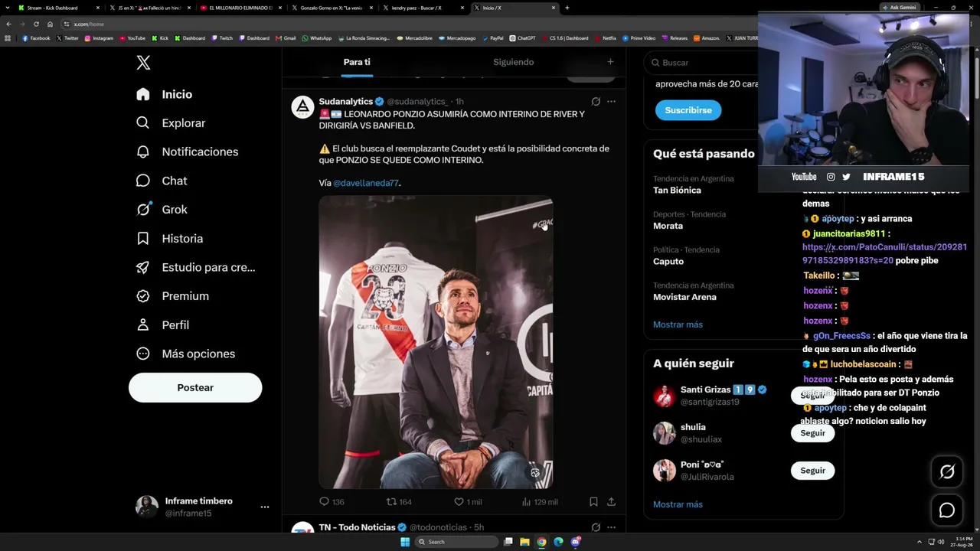Switch to the kendry paez - Buscar tab

(x=423, y=8)
